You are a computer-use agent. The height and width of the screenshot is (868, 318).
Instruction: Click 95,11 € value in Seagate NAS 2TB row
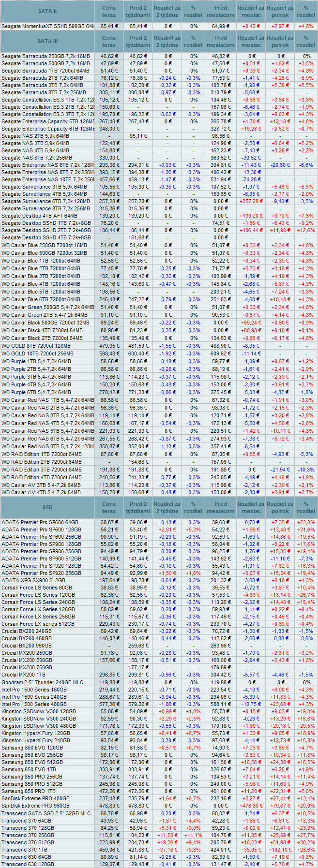tap(138, 136)
